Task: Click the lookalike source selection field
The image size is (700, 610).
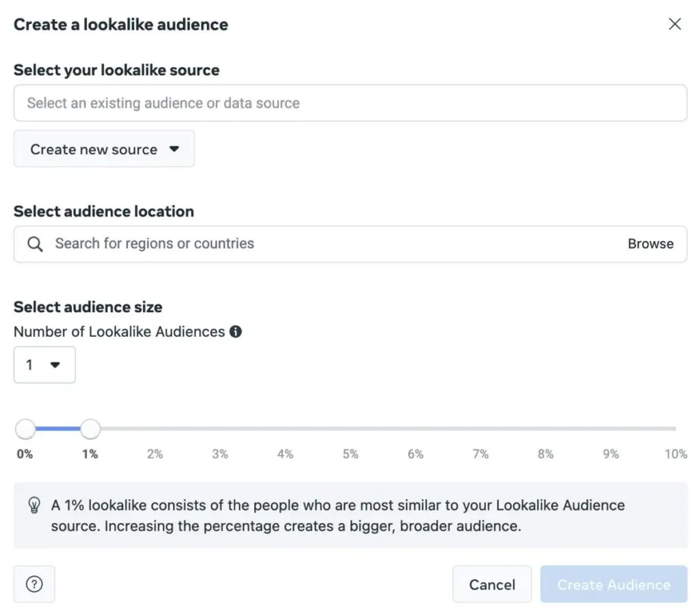Action: point(350,103)
